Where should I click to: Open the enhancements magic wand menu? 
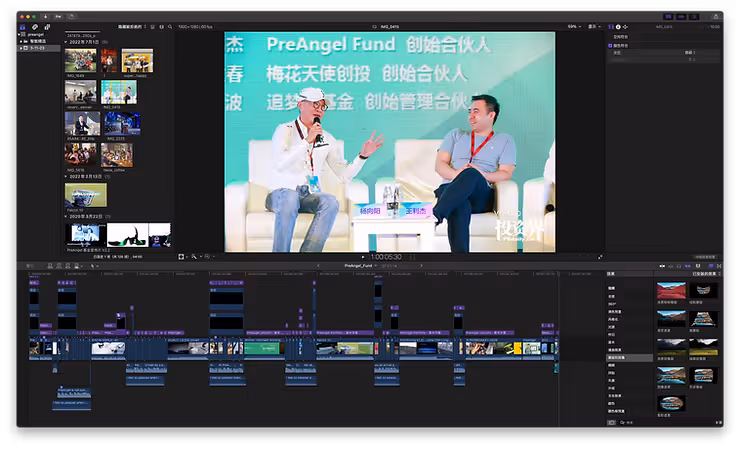[194, 257]
